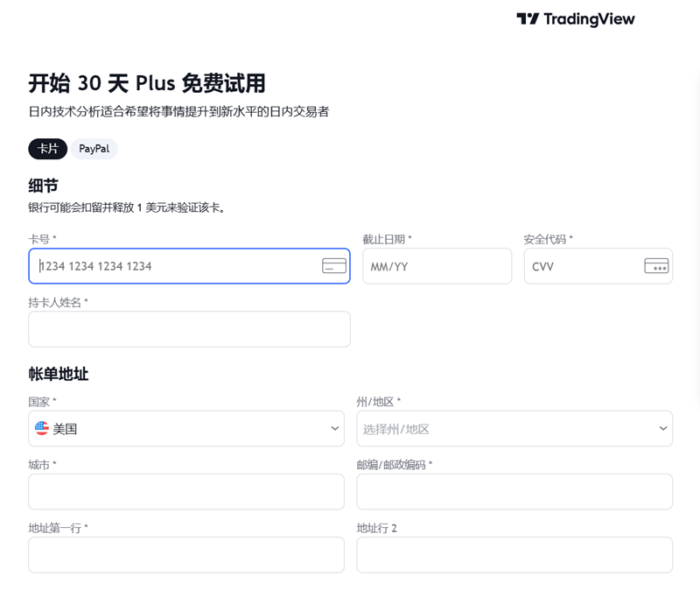Click the CVV card icon
700x597 pixels.
point(656,266)
